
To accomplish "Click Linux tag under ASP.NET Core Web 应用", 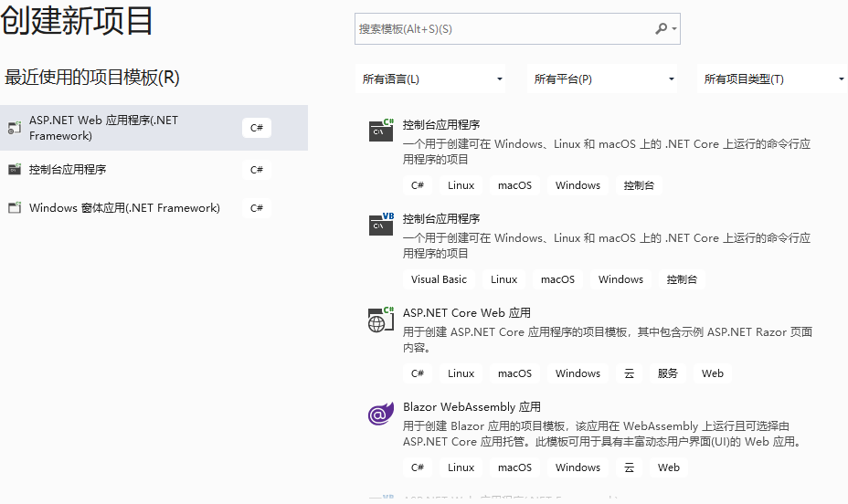I will [461, 373].
